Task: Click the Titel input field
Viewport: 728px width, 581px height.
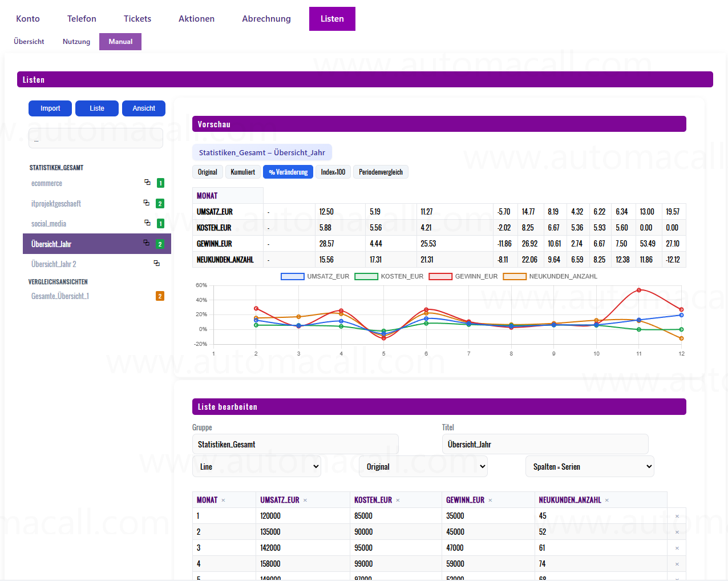Action: click(x=545, y=445)
